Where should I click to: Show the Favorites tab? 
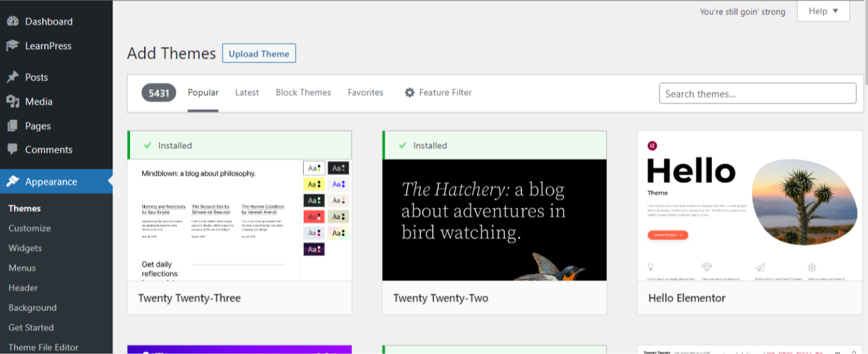(365, 93)
